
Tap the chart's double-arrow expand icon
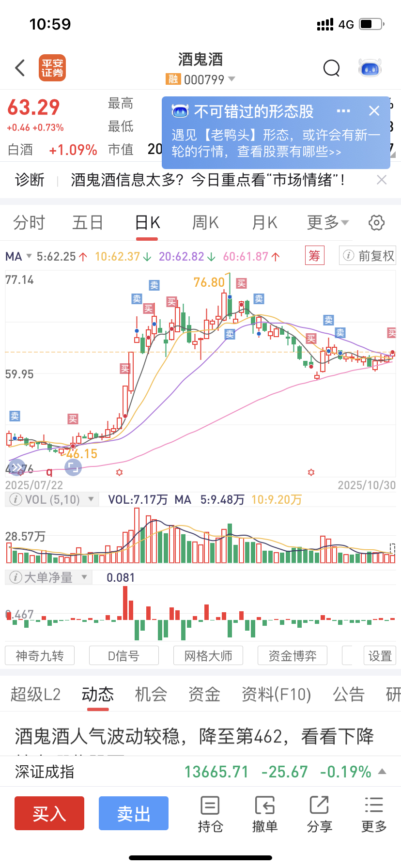coord(16,467)
